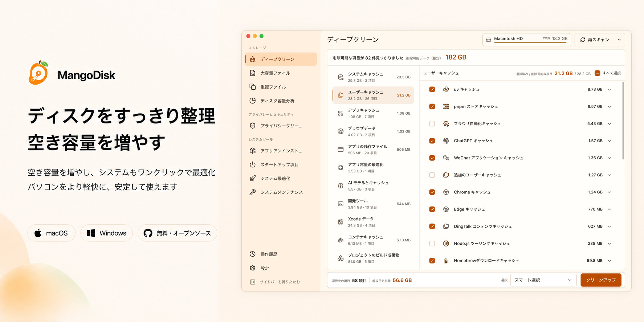The width and height of the screenshot is (644, 322).
Task: Open the 再スキャン dropdown arrow
Action: [x=619, y=40]
